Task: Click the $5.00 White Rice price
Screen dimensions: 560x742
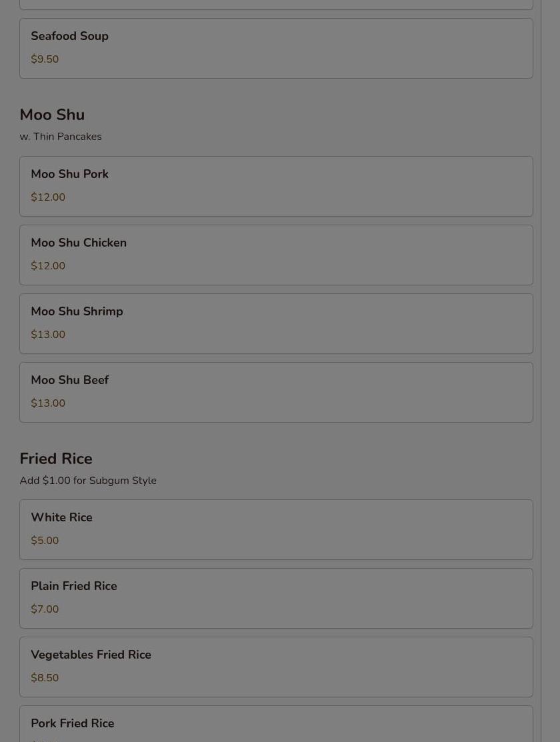Action: click(45, 541)
